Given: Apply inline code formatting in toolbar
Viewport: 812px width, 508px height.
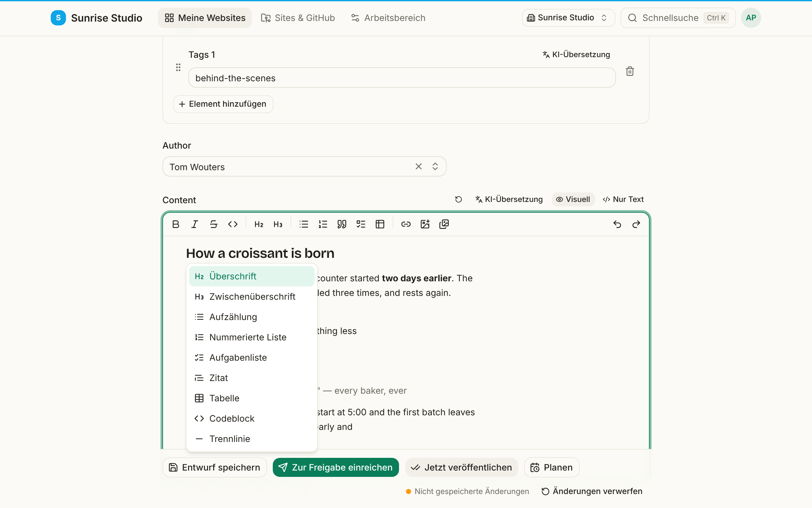Looking at the screenshot, I should tap(233, 224).
